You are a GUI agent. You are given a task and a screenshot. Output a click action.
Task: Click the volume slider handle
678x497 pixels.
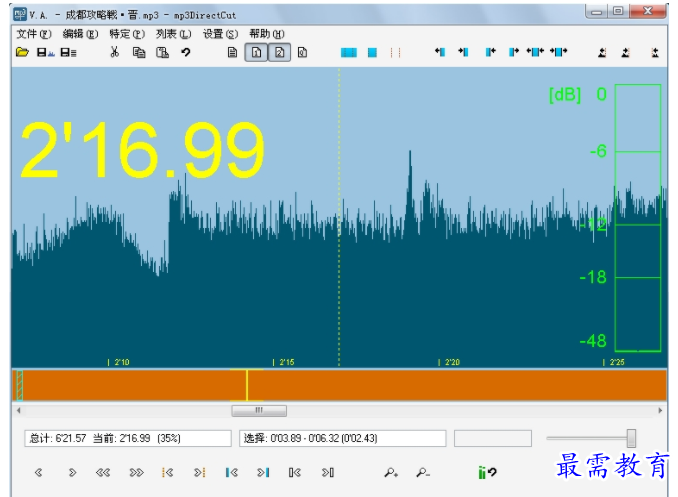(x=631, y=438)
